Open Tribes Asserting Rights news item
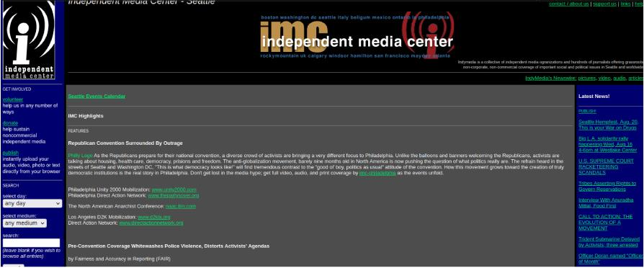644x268 pixels. point(607,186)
